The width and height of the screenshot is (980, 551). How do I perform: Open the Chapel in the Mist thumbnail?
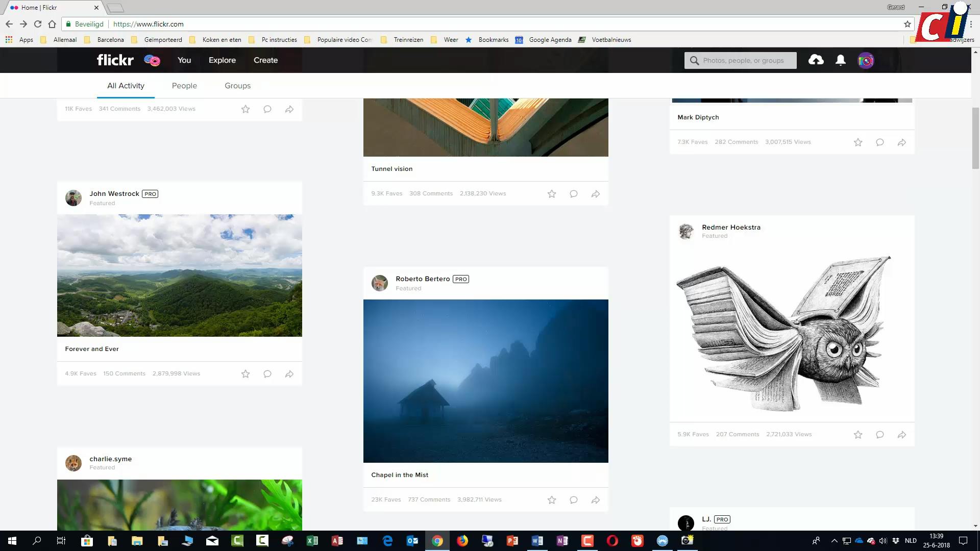[485, 381]
